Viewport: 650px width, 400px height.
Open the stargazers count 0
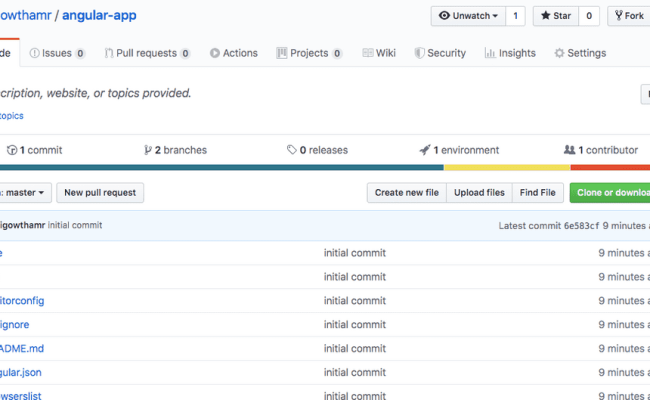click(589, 16)
